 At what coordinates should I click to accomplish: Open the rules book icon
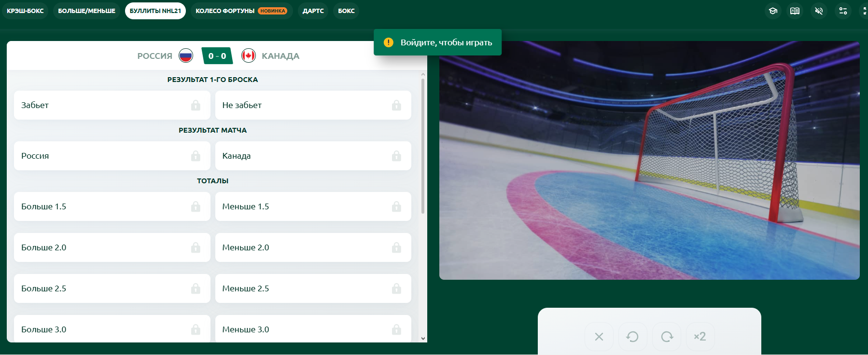[x=795, y=11]
